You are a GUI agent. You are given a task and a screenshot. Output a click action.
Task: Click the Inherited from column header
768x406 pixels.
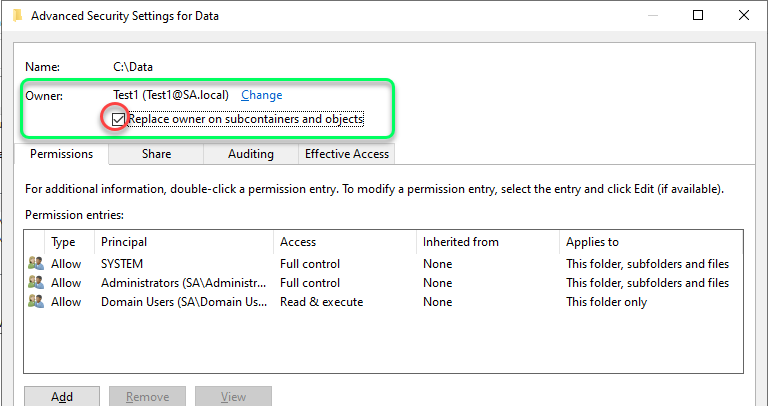pos(488,242)
